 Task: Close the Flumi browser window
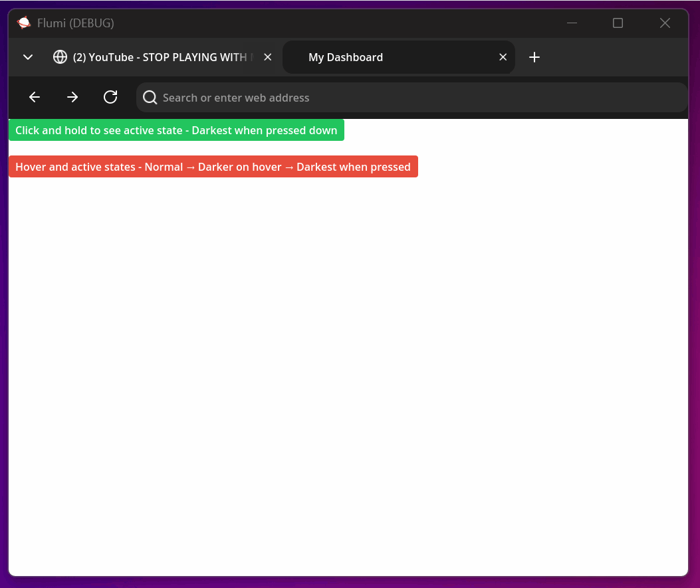[665, 23]
